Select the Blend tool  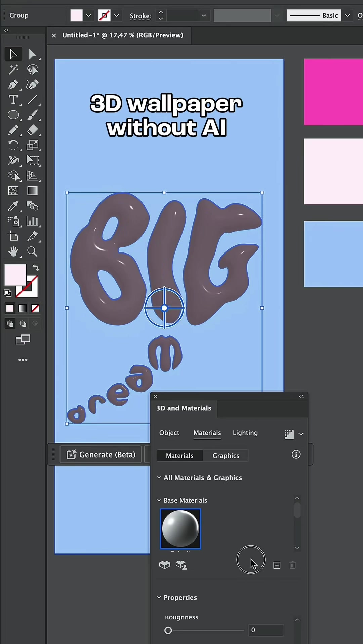coord(33,206)
